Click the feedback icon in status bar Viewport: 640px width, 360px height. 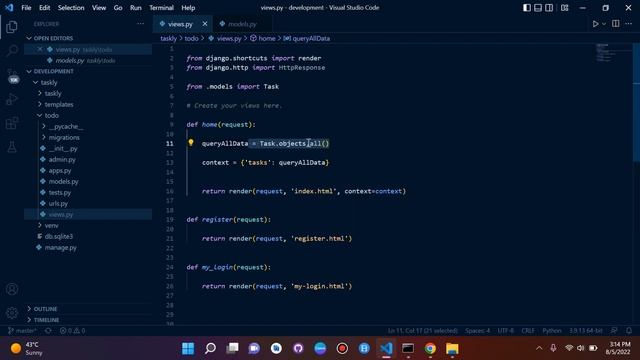click(614, 331)
